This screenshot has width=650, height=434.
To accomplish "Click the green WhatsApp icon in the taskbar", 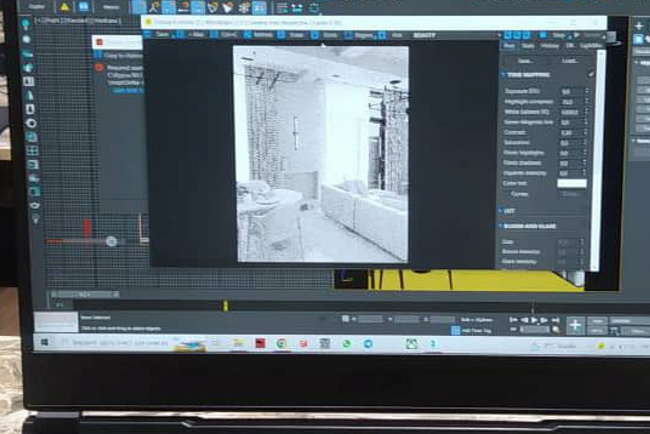I will tap(346, 343).
